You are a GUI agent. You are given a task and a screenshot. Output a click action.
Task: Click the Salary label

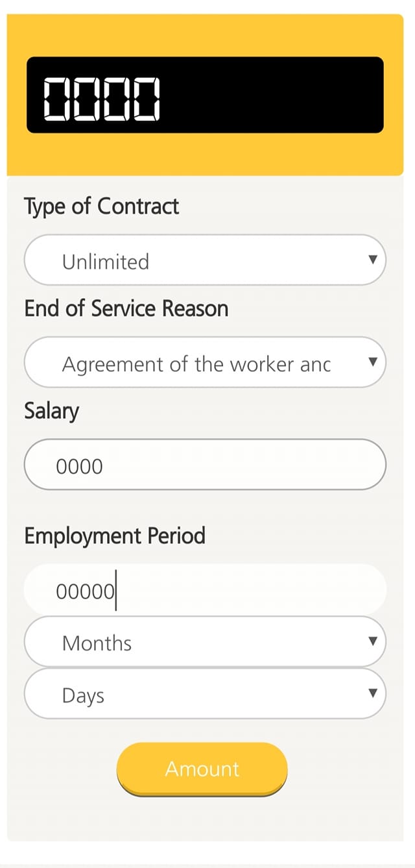[51, 411]
